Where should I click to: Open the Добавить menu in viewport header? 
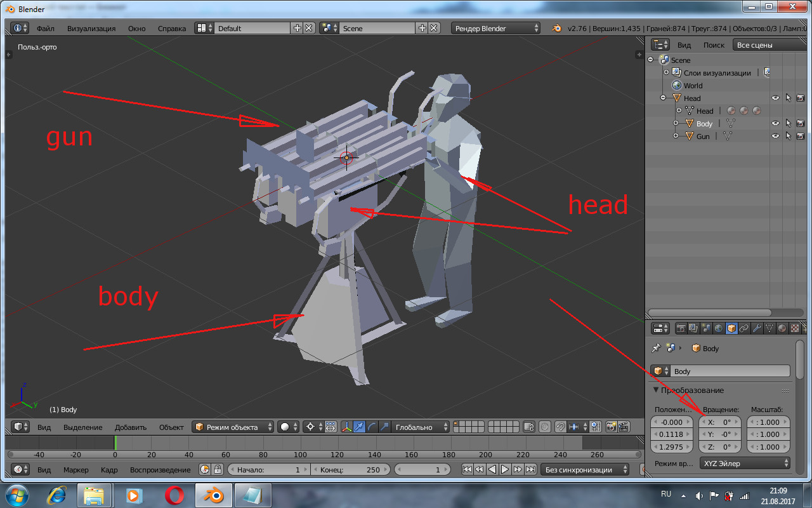(x=131, y=427)
